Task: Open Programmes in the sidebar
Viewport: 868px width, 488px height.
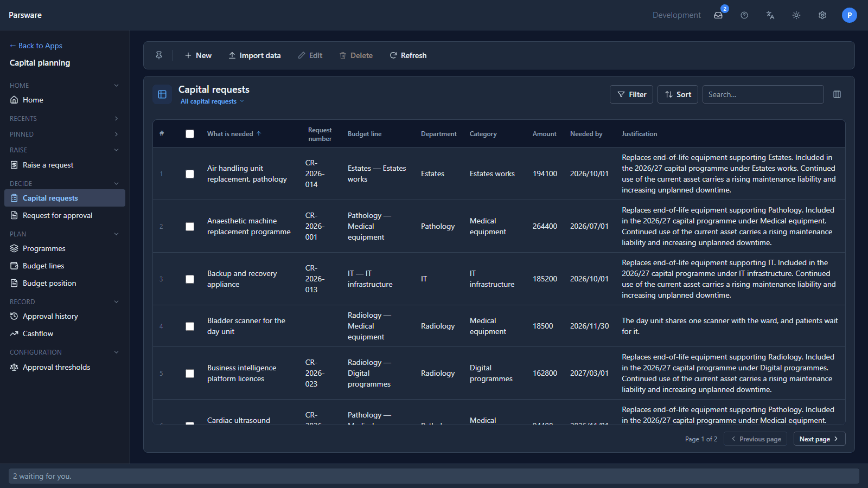Action: click(x=65, y=248)
